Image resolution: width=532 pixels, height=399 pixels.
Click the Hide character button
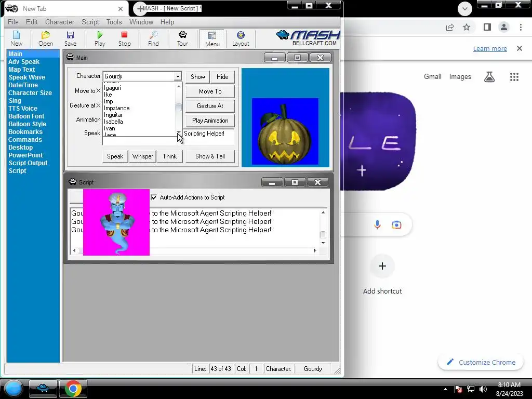[222, 77]
